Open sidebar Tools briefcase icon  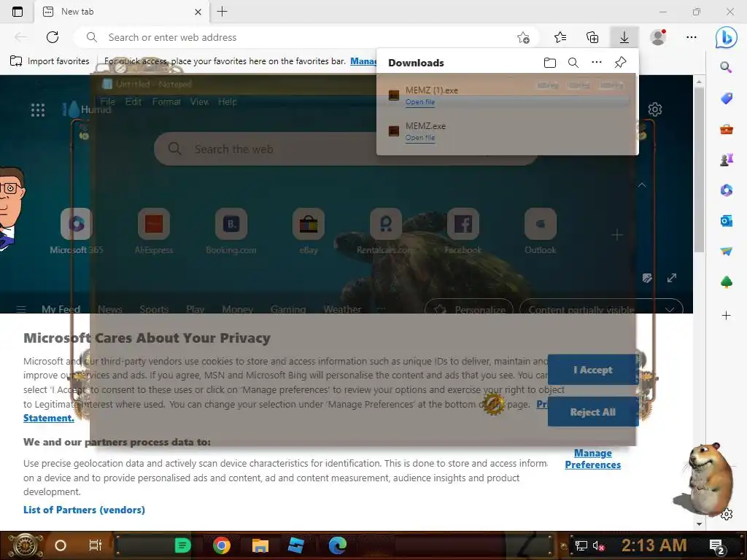(726, 129)
